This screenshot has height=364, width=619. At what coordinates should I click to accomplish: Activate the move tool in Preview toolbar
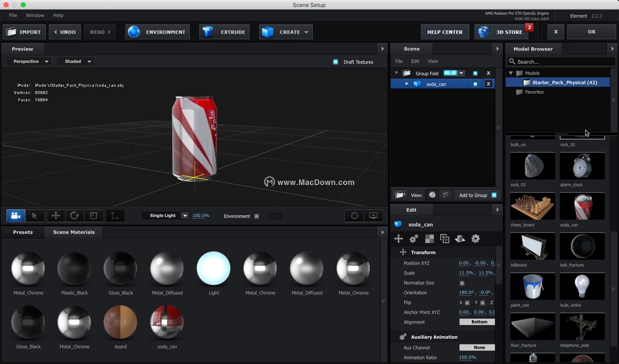(56, 216)
